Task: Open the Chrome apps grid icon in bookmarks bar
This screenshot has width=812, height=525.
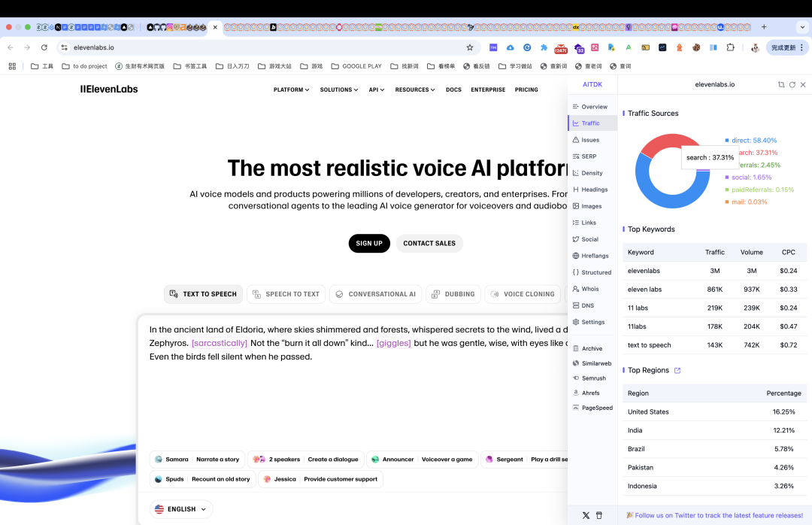Action: (x=13, y=66)
